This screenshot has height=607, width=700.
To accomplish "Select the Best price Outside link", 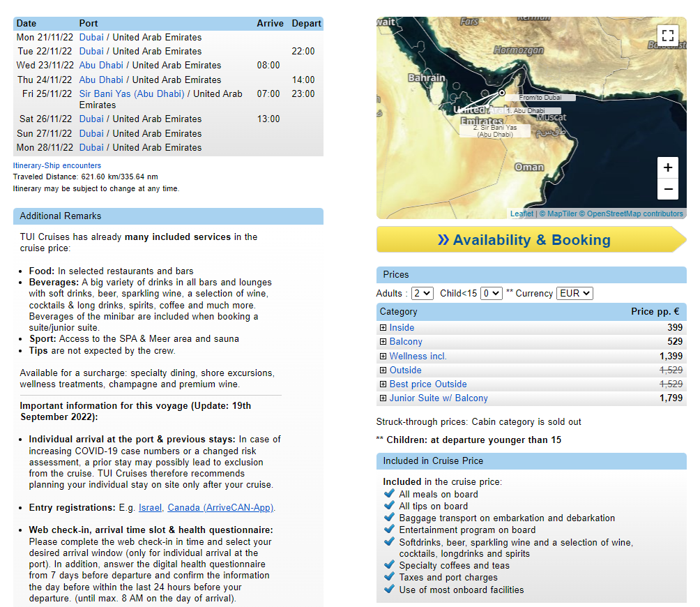I will tap(428, 384).
